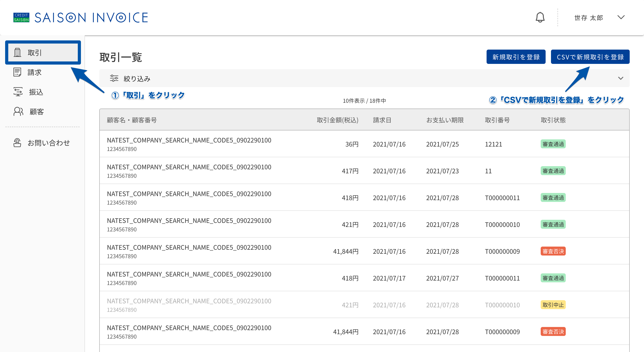Image resolution: width=644 pixels, height=352 pixels.
Task: Expand the 絞り込み filter panel chevron
Action: (621, 78)
